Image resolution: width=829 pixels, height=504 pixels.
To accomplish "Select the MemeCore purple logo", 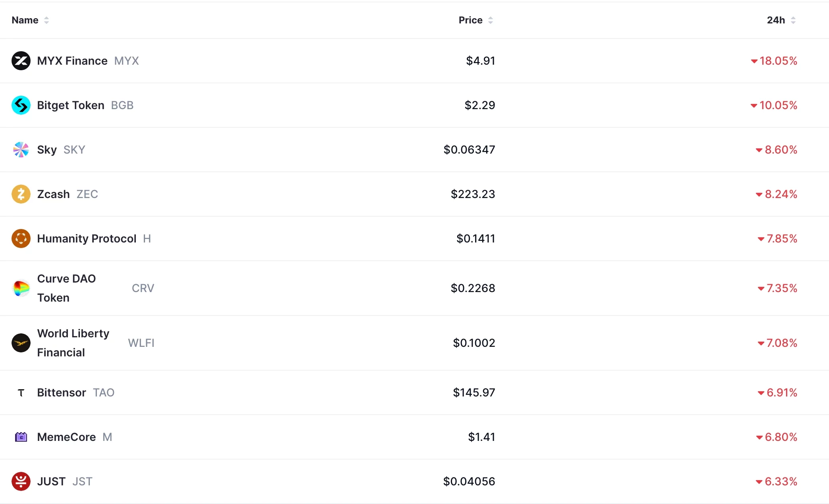I will [21, 437].
